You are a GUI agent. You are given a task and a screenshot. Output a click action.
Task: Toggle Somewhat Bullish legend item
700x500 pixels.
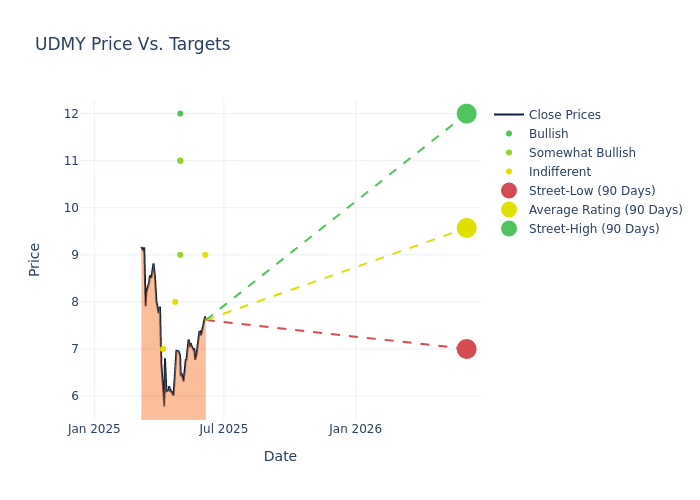pyautogui.click(x=582, y=153)
